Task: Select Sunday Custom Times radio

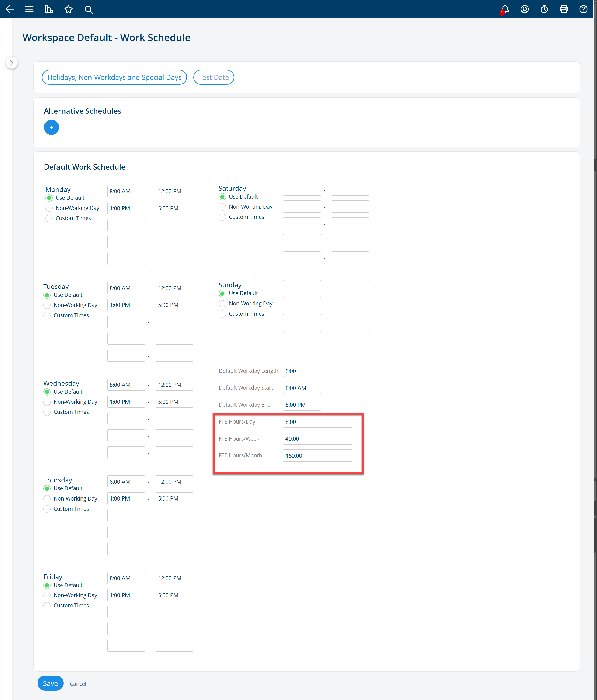Action: tap(222, 314)
